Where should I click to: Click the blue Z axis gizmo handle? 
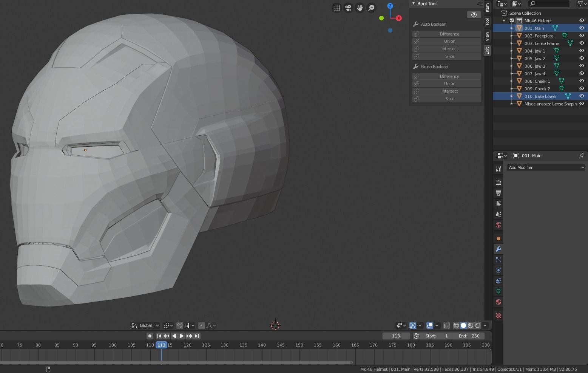[390, 6]
